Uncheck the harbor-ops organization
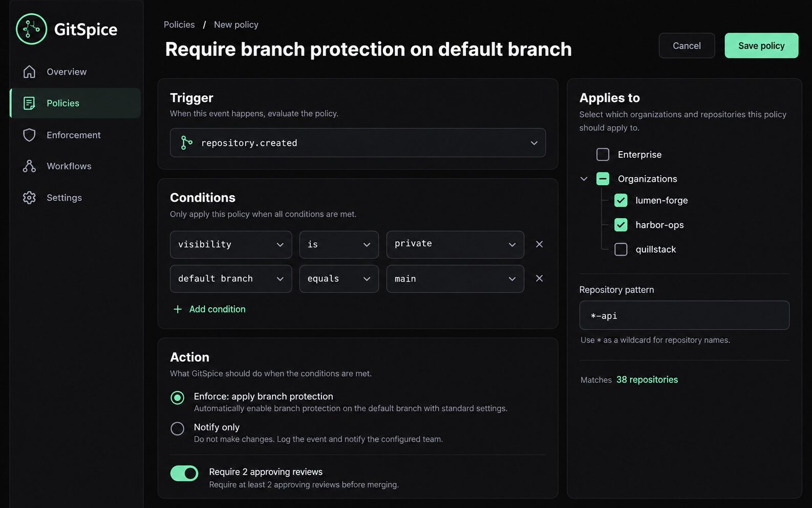The width and height of the screenshot is (812, 508). point(621,225)
